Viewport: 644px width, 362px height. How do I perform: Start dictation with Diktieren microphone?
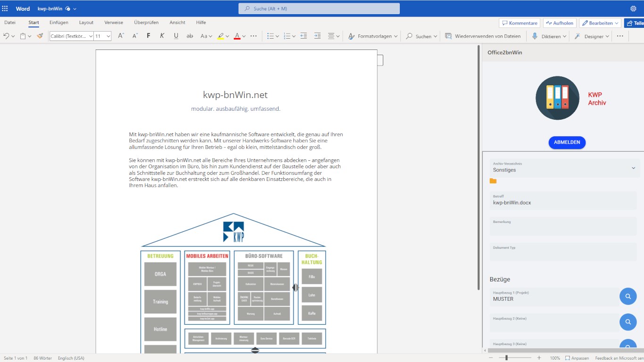[x=549, y=36]
